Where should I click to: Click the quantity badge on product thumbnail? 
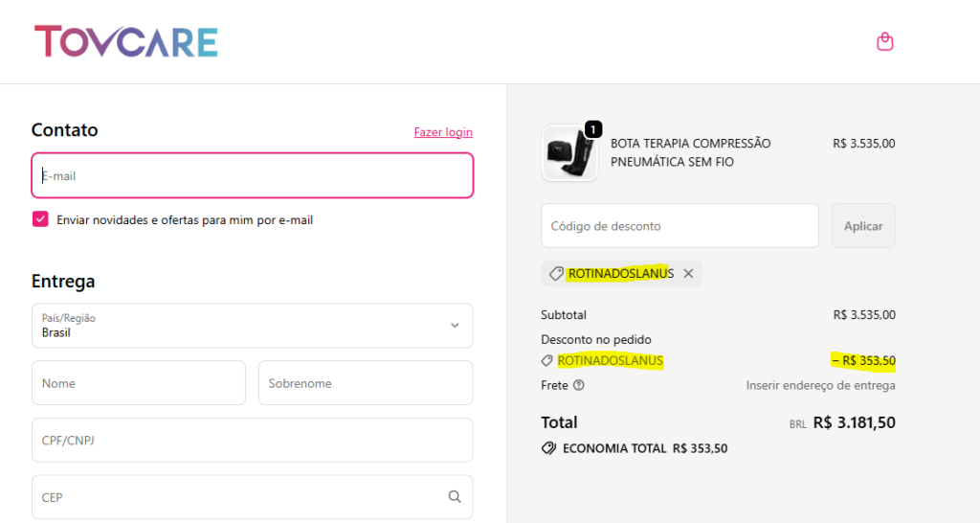(x=592, y=129)
